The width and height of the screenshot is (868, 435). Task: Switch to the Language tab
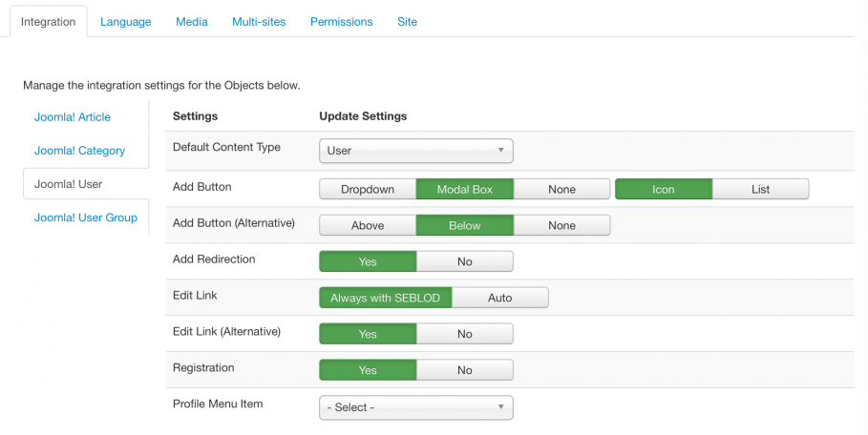pyautogui.click(x=126, y=22)
